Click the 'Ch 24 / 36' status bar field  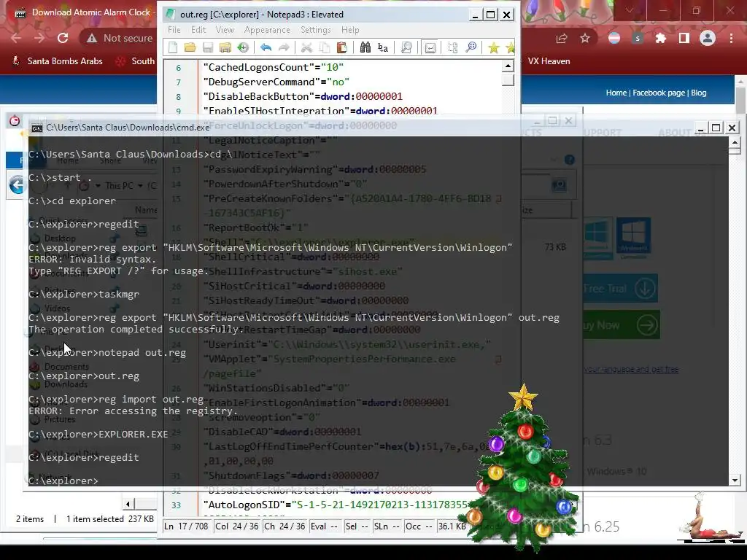click(285, 526)
